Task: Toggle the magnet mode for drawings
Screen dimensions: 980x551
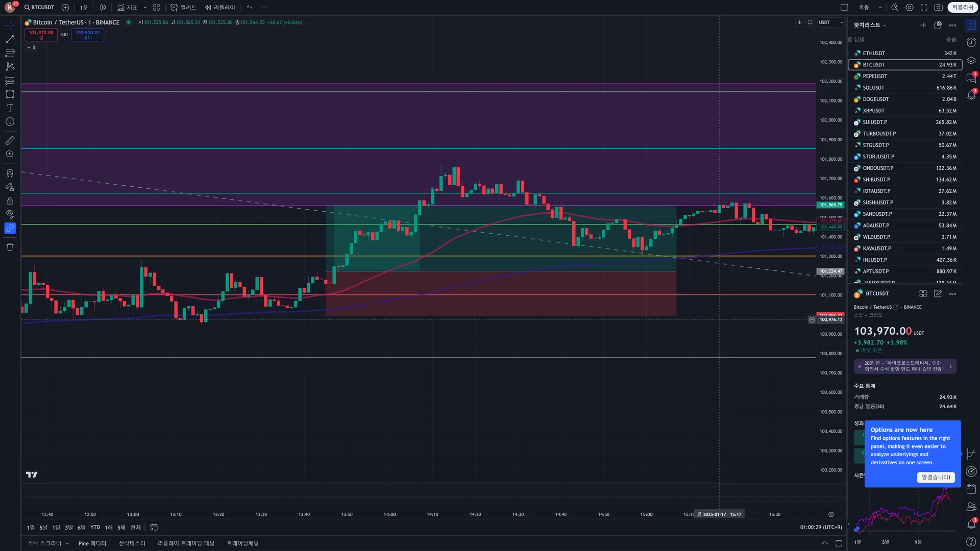Action: [x=10, y=173]
